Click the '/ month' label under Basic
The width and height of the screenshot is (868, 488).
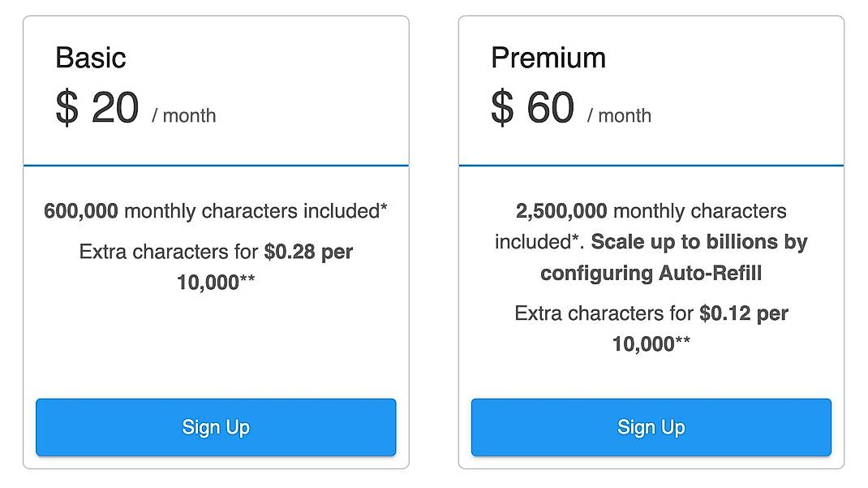tap(185, 115)
